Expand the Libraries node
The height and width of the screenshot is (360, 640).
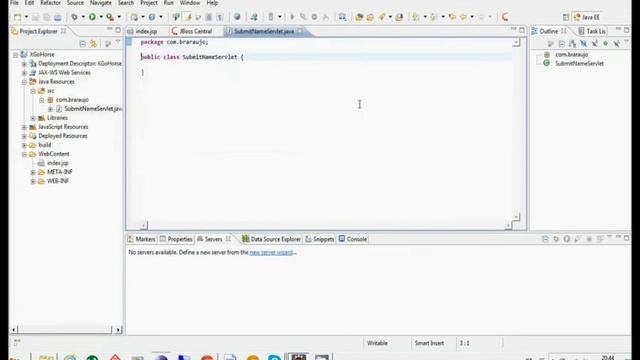pyautogui.click(x=33, y=118)
